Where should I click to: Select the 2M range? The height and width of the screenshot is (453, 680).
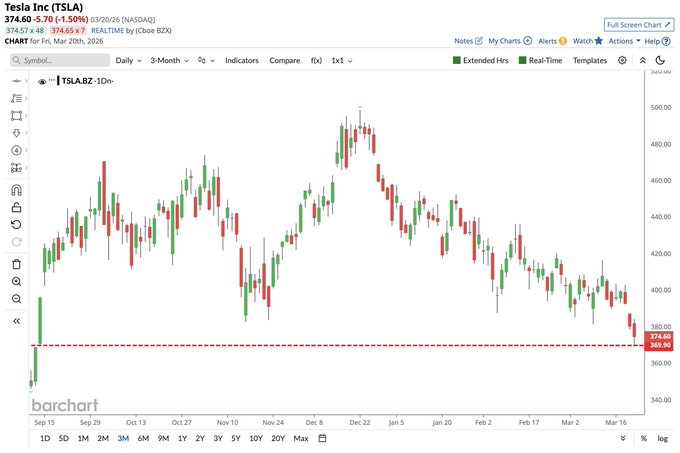click(x=103, y=438)
